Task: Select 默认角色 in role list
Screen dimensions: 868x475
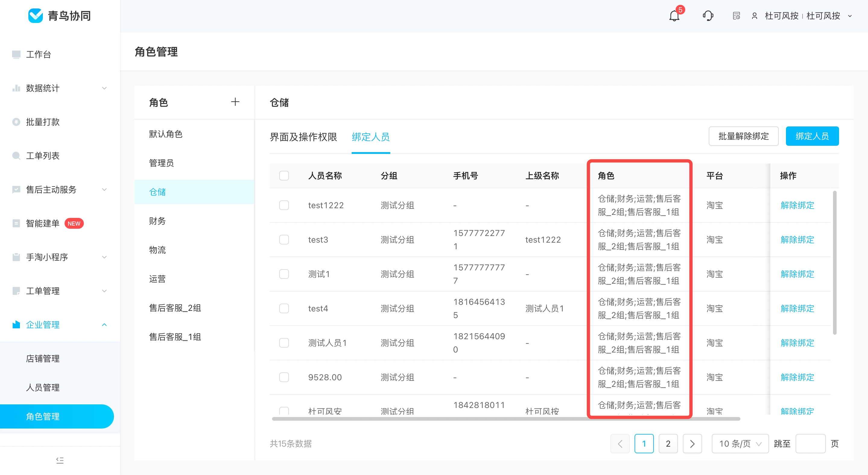Action: [195, 134]
